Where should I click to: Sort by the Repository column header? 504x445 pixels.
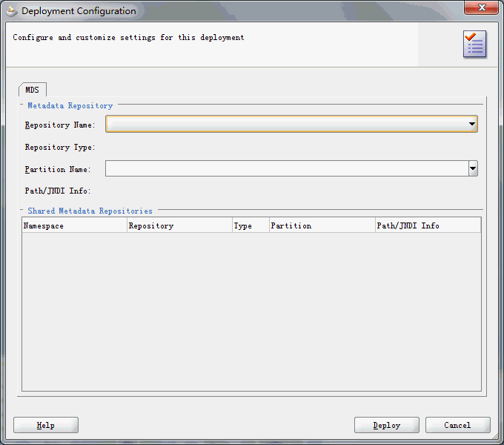coord(179,225)
